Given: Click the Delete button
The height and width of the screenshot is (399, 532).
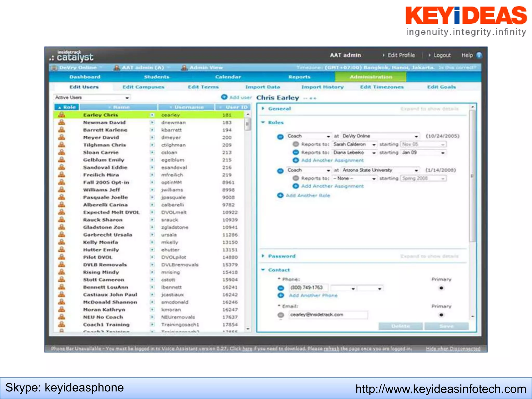Looking at the screenshot, I should pyautogui.click(x=401, y=326).
